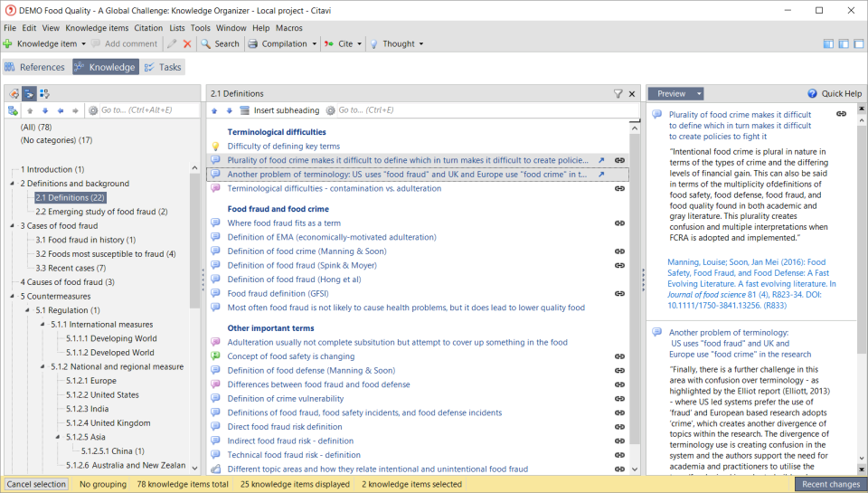The image size is (868, 493).
Task: Click the Cite toolbar button
Action: point(339,43)
